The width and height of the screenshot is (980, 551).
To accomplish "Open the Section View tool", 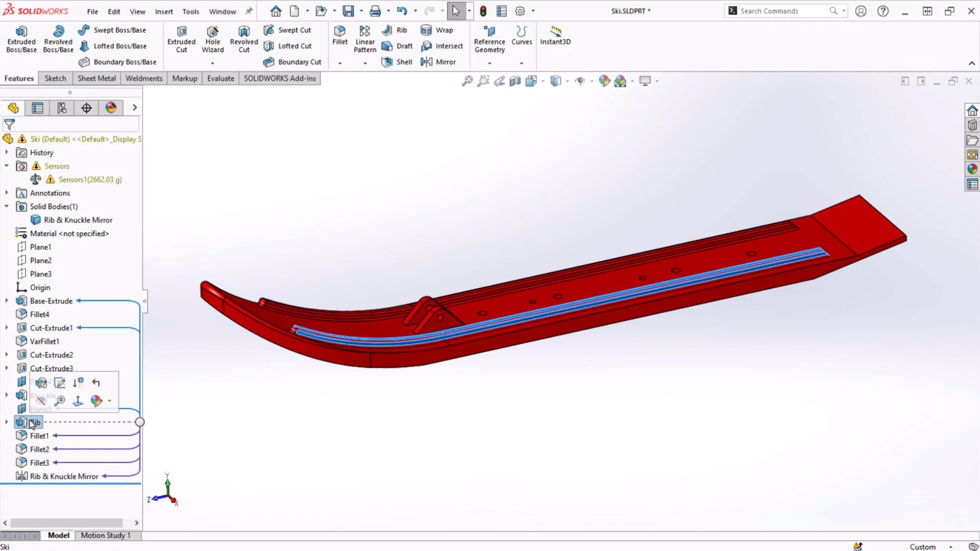I will pos(515,81).
